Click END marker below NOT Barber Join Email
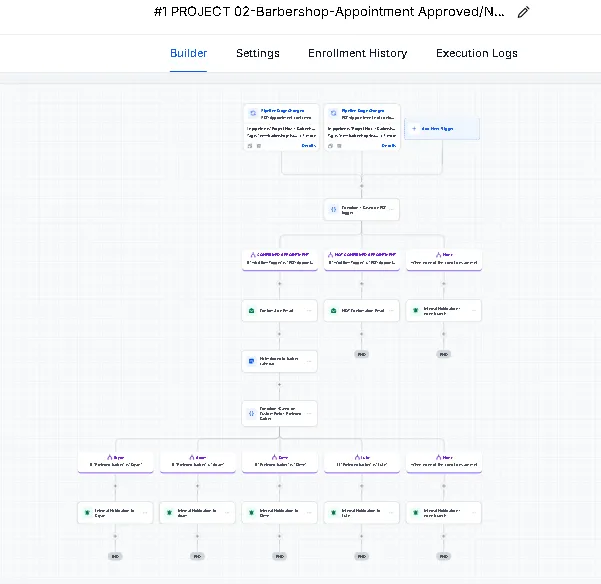Viewport: 601px width, 584px height. 362,354
